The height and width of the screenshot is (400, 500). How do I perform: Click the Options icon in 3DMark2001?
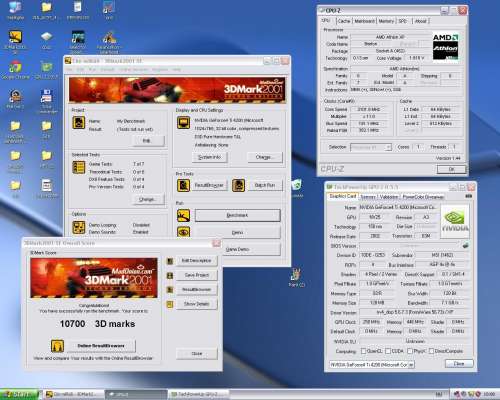(79, 227)
